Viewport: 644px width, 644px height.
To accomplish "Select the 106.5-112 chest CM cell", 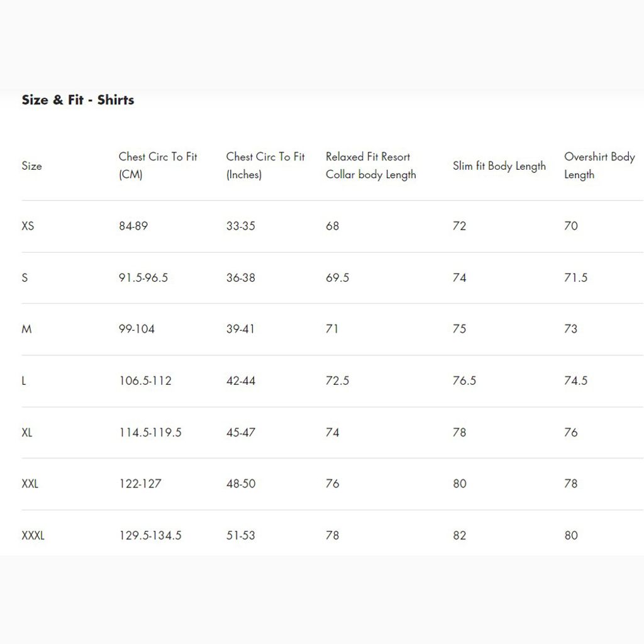I will 145,381.
